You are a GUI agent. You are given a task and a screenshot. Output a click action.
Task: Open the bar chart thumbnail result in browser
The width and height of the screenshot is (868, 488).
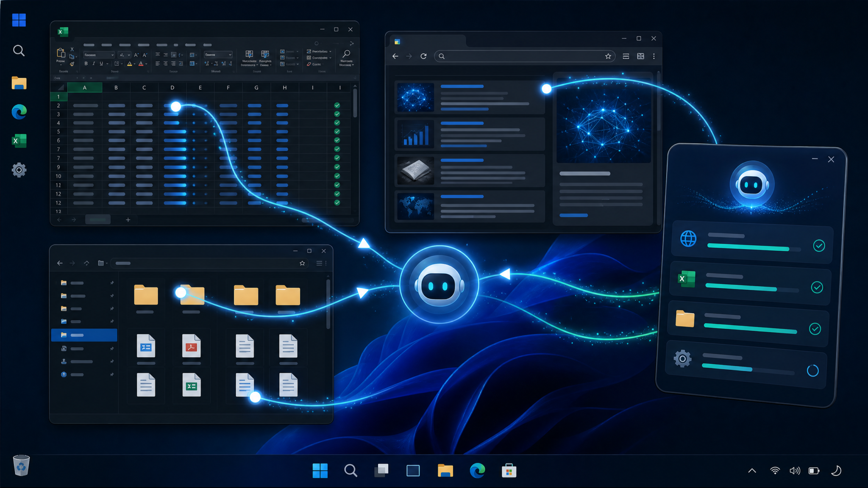point(415,133)
